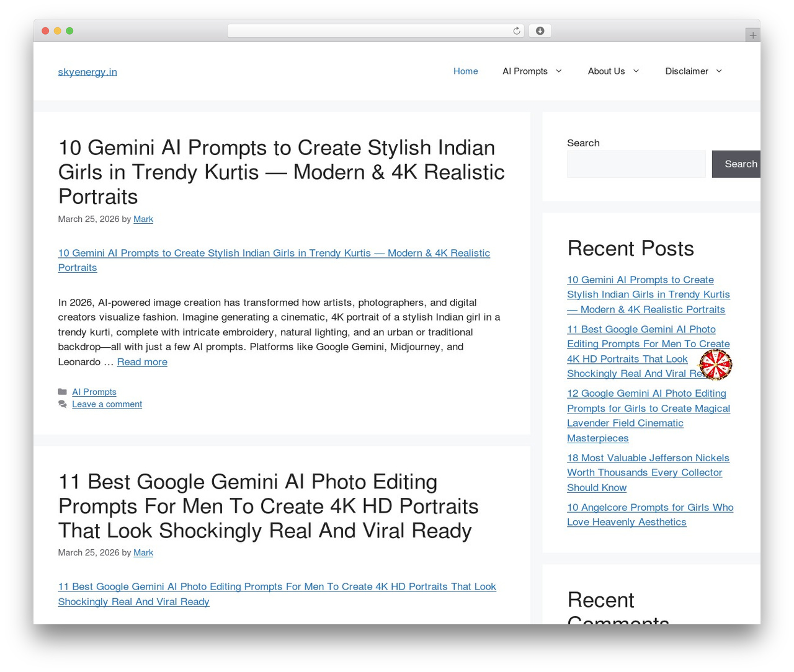Go to the Home menu item

tap(466, 71)
